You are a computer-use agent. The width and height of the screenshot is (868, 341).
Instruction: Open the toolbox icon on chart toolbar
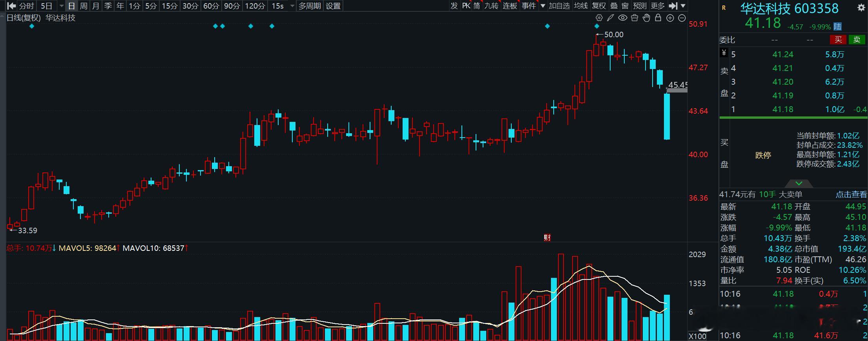pos(635,18)
